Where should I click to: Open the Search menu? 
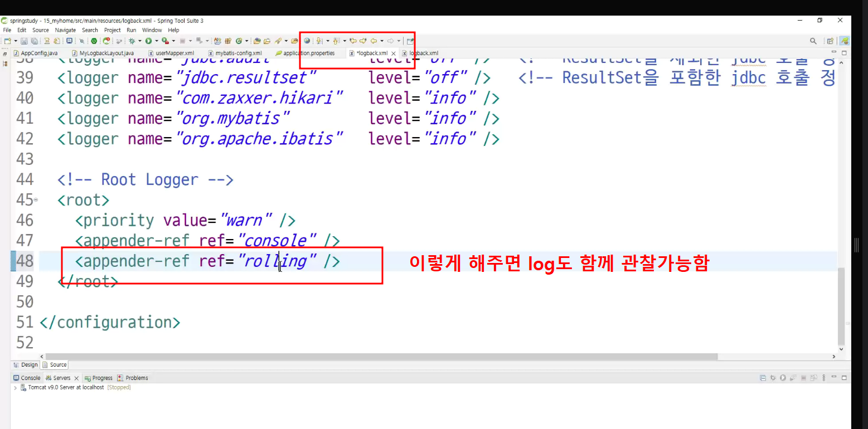click(90, 30)
